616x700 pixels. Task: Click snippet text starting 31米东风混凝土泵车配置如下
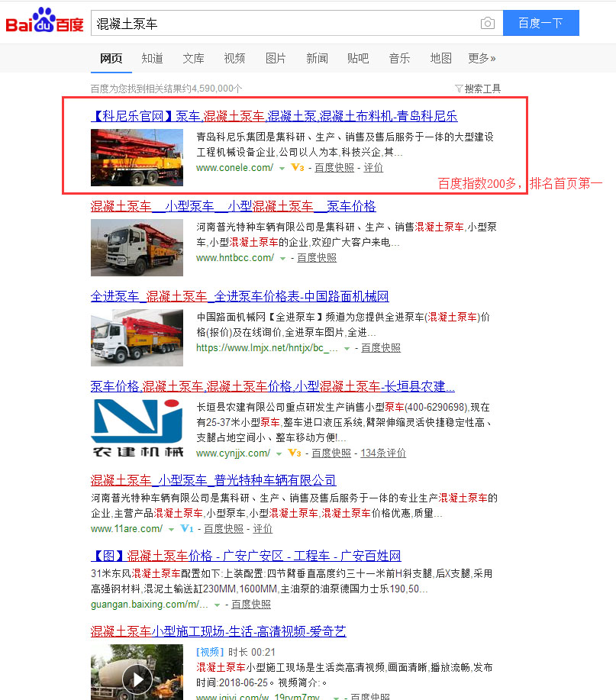coord(292,581)
